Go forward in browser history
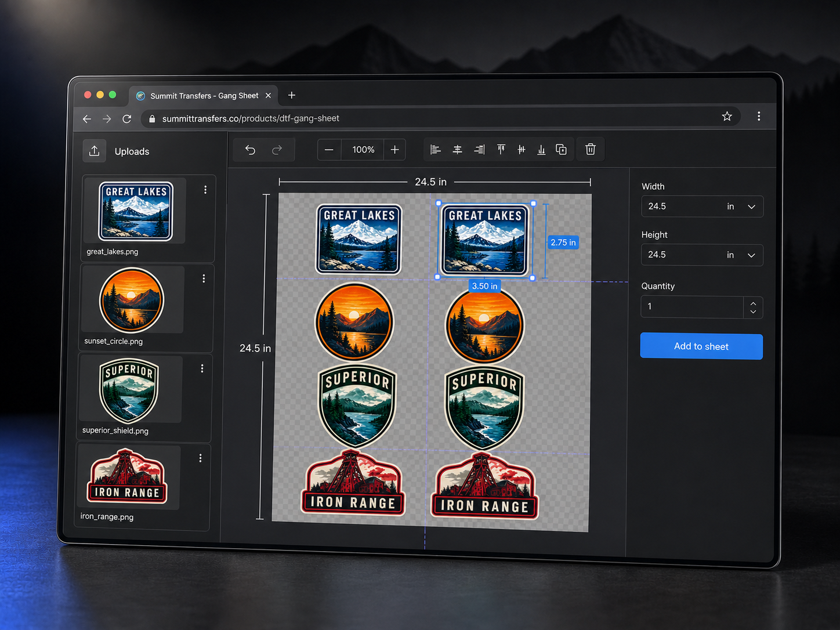Viewport: 840px width, 630px height. [107, 118]
